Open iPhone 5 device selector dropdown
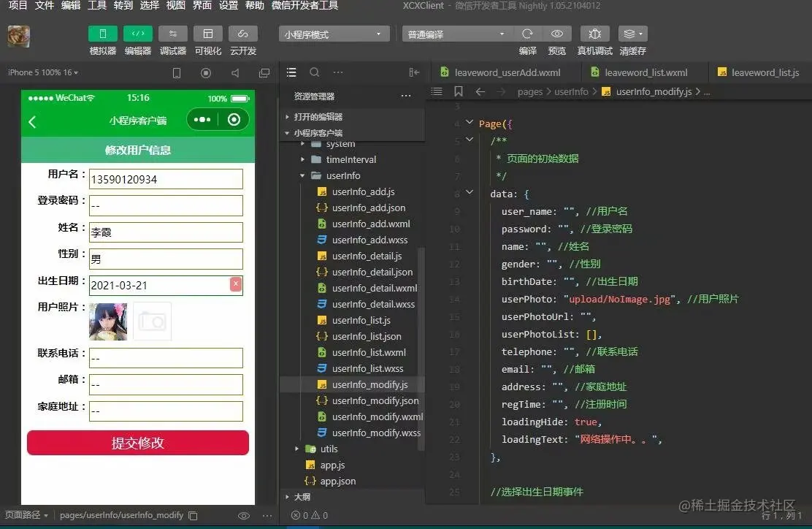This screenshot has height=529, width=812. coord(43,72)
